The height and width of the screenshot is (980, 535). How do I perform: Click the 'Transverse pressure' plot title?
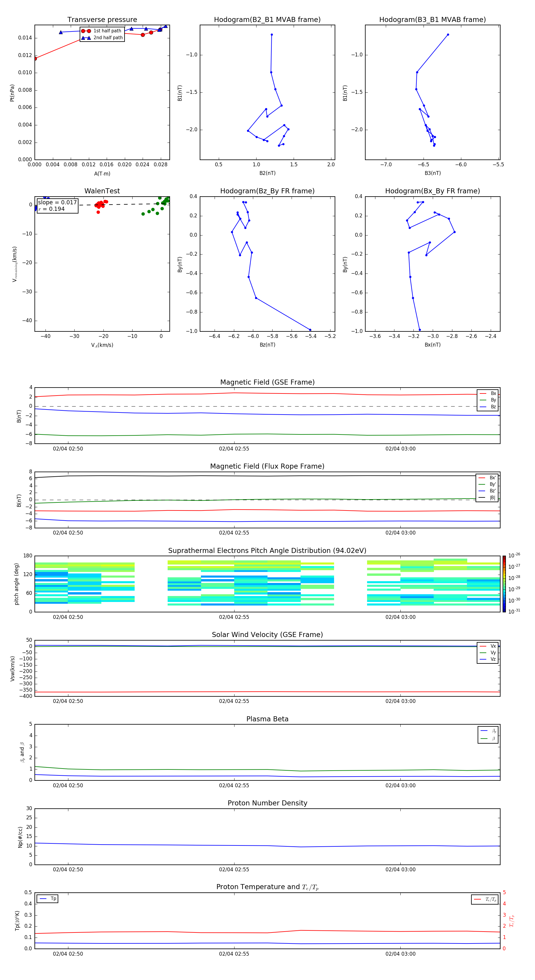[102, 20]
